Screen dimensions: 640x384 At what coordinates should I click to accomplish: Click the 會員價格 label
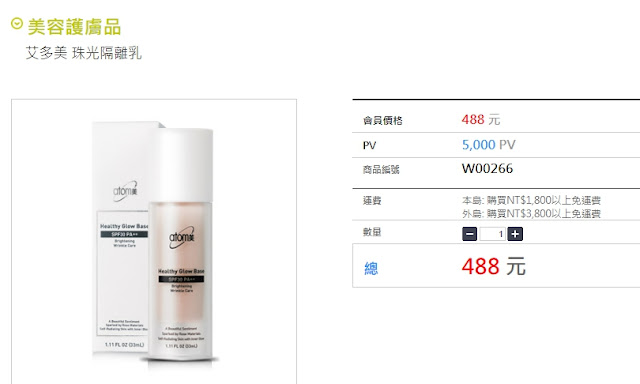(x=382, y=120)
